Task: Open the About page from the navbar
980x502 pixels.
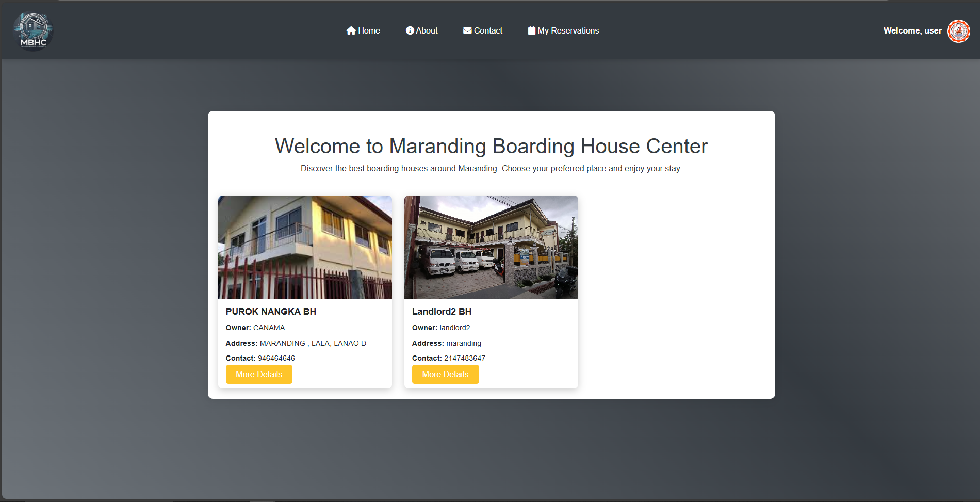Action: coord(426,30)
